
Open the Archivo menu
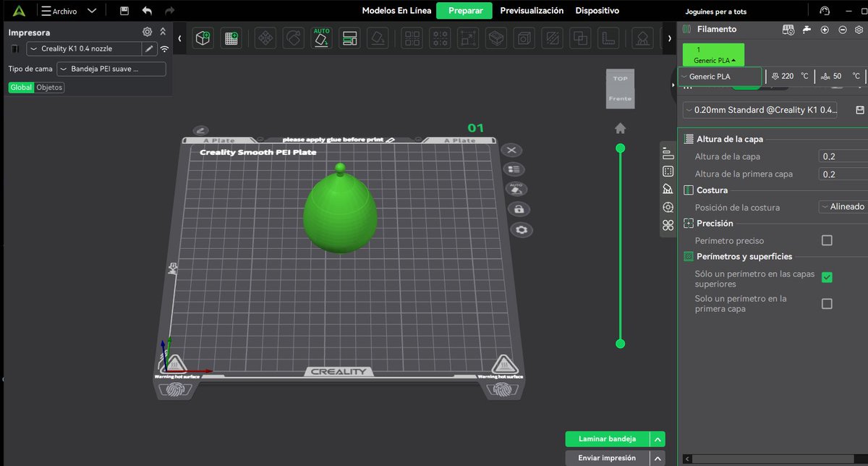click(59, 11)
